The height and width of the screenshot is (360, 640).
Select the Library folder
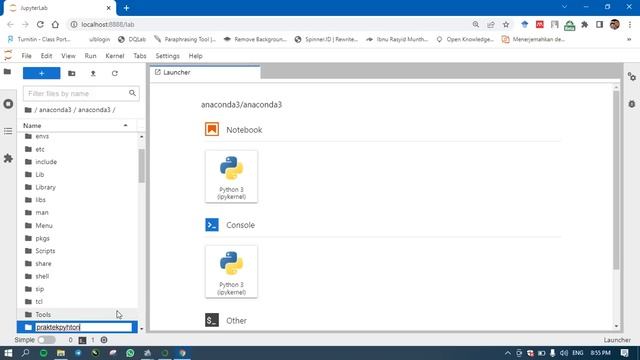click(x=78, y=187)
